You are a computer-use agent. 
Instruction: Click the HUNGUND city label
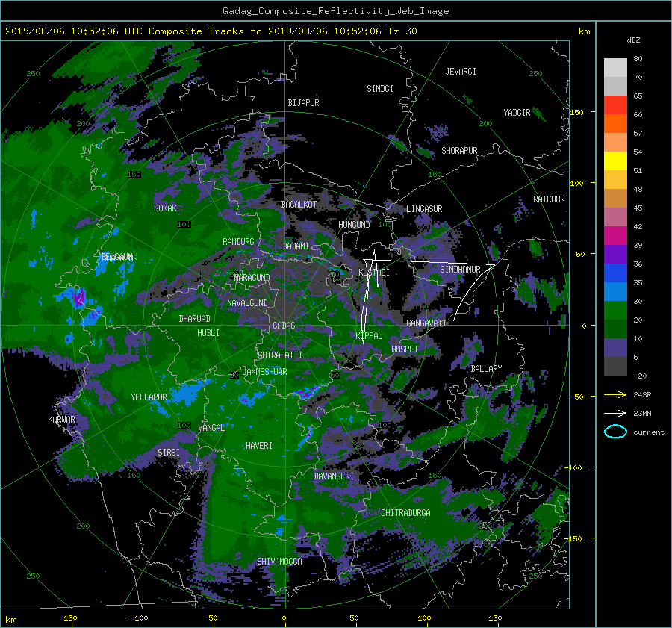point(354,225)
